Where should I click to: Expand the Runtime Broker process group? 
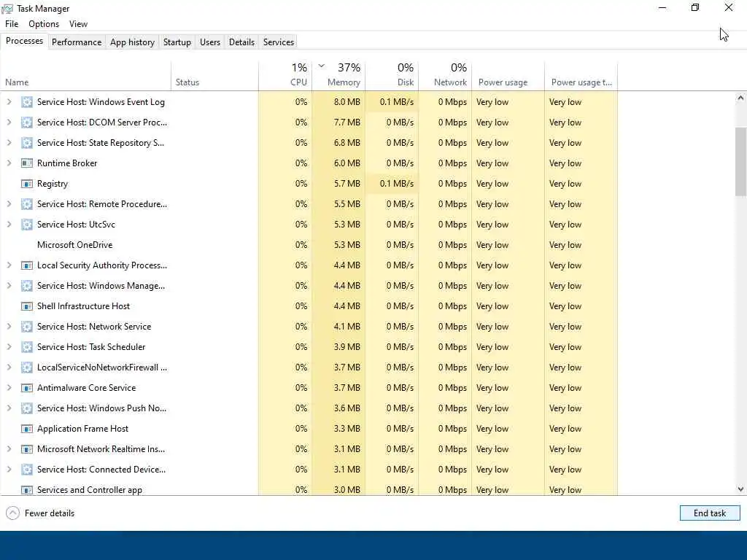[x=9, y=163]
